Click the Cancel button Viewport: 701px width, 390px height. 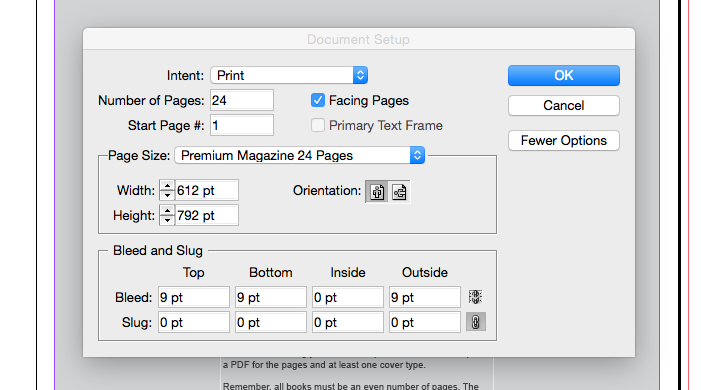[564, 106]
